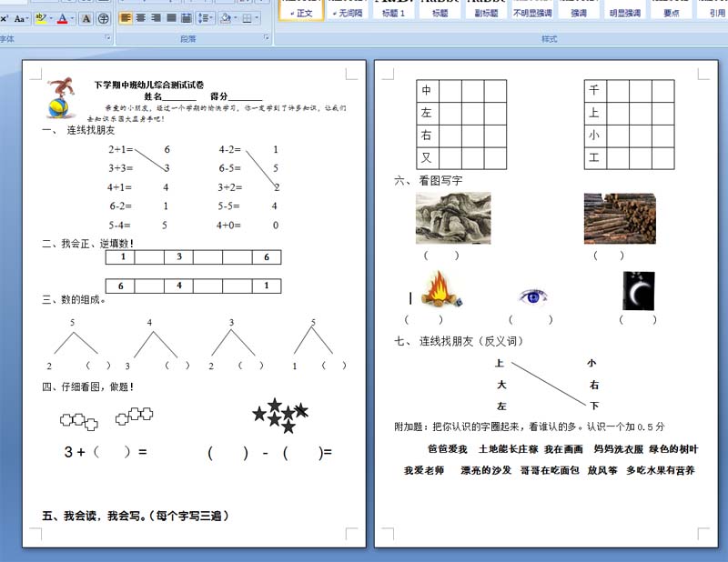
Task: Click the phrase 哥哥在吃面包
Action: click(550, 470)
